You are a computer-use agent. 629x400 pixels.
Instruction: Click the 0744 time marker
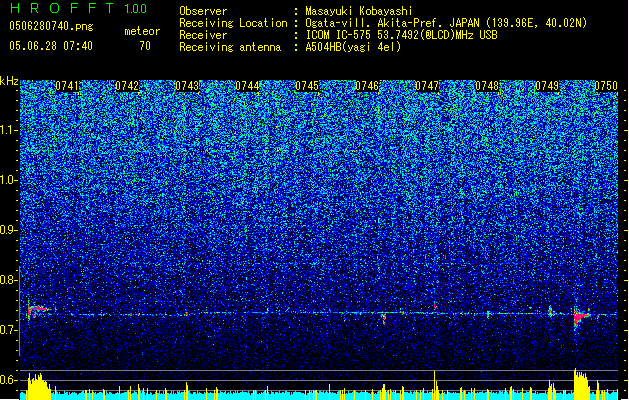247,86
